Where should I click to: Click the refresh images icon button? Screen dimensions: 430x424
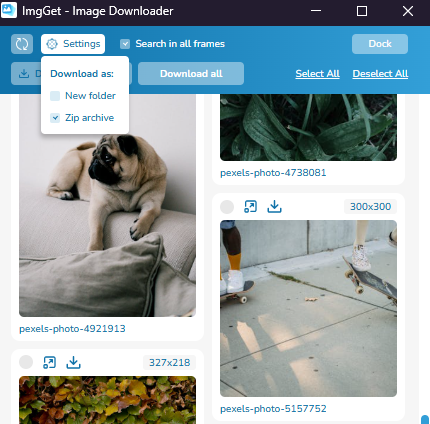(x=22, y=44)
